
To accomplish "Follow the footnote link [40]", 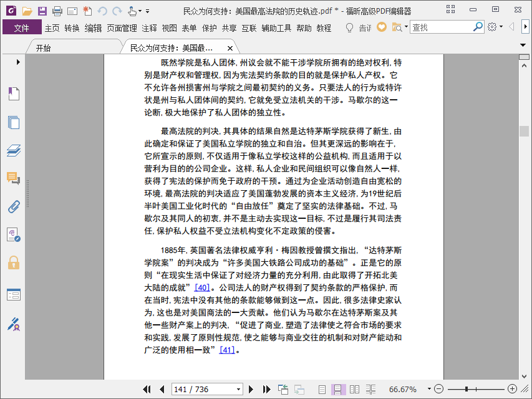I will (x=202, y=287).
